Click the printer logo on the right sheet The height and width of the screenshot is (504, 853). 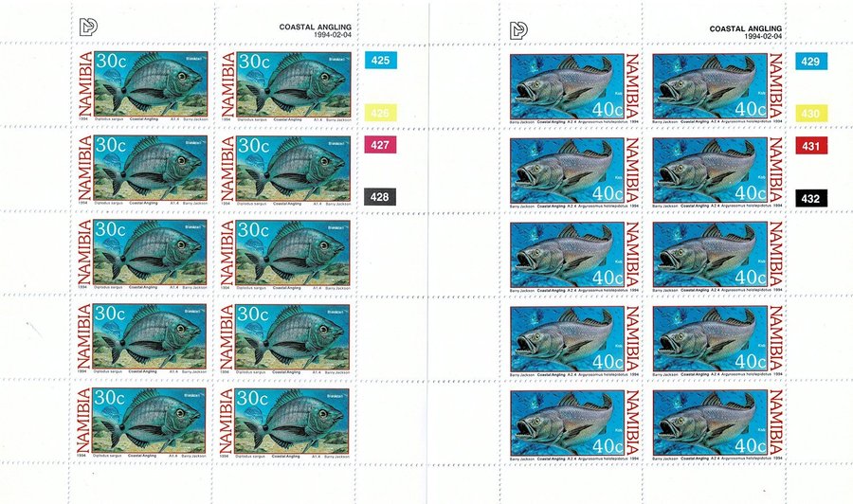coord(518,30)
